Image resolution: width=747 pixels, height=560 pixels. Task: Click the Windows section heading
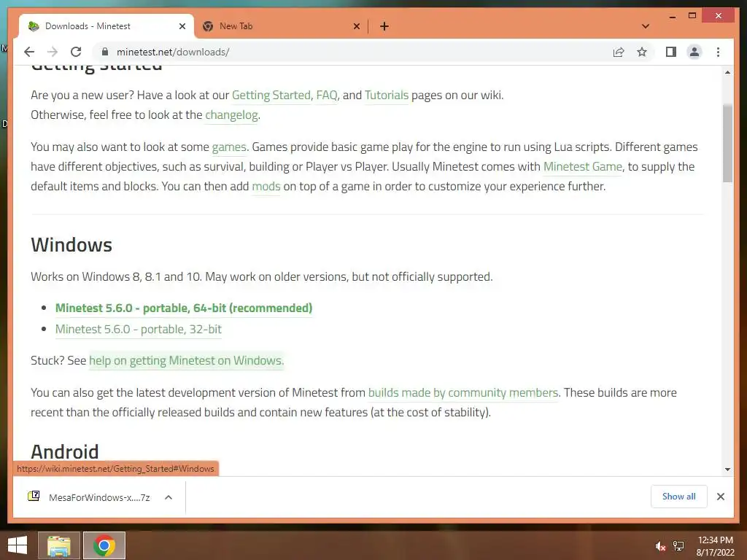click(x=71, y=245)
